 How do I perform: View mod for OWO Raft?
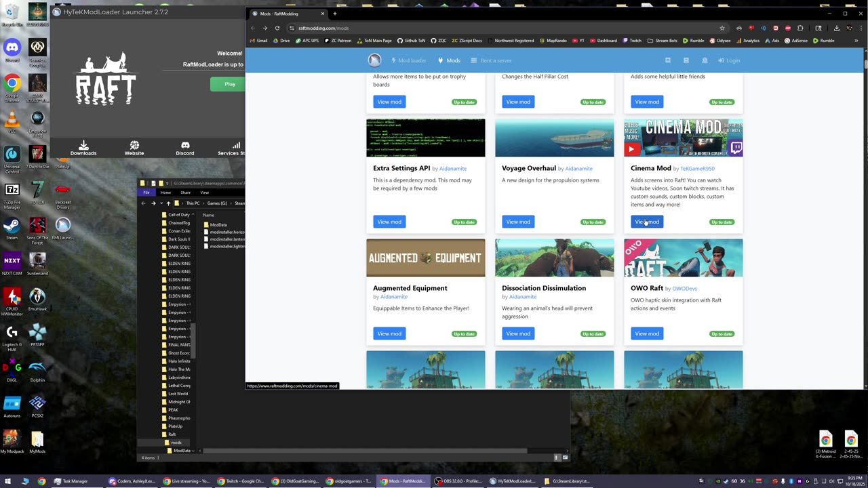point(647,333)
